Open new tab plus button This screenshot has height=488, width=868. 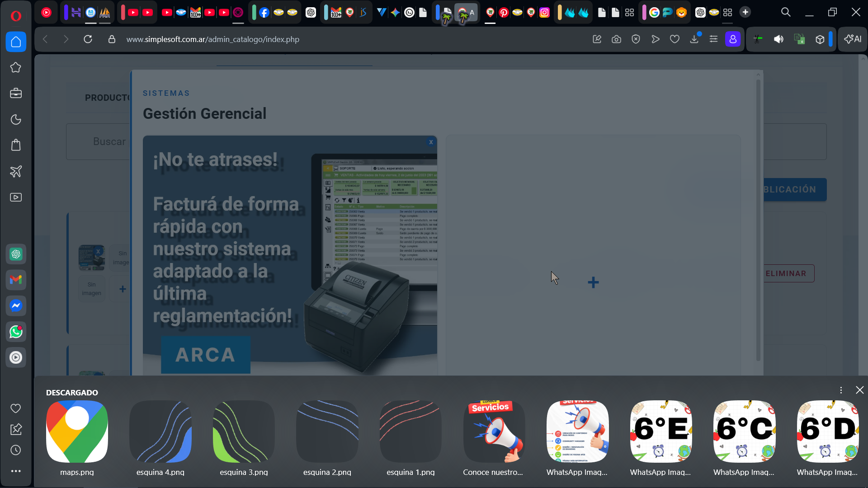click(x=745, y=12)
